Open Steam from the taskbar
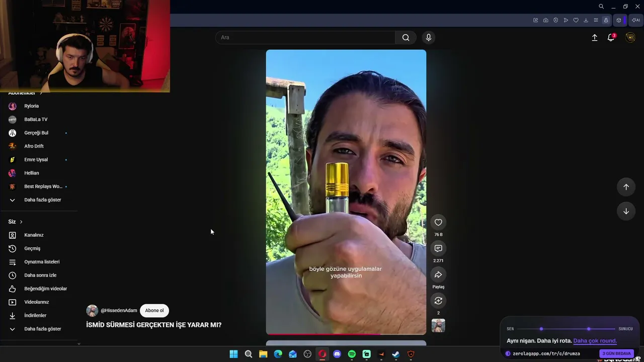The width and height of the screenshot is (644, 362). click(396, 354)
